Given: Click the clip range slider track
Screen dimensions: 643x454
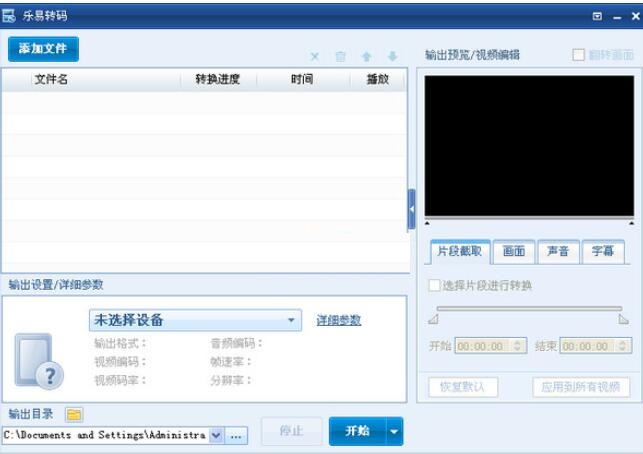Looking at the screenshot, I should tap(528, 308).
